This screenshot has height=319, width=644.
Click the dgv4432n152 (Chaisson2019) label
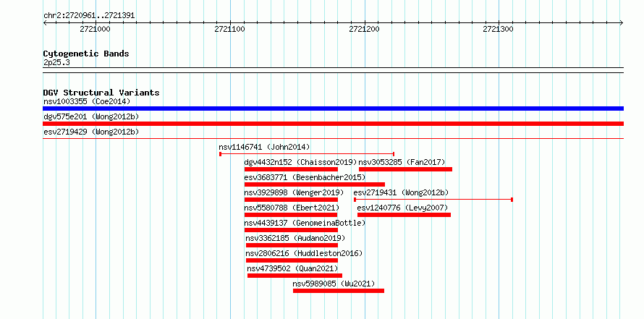(x=300, y=162)
